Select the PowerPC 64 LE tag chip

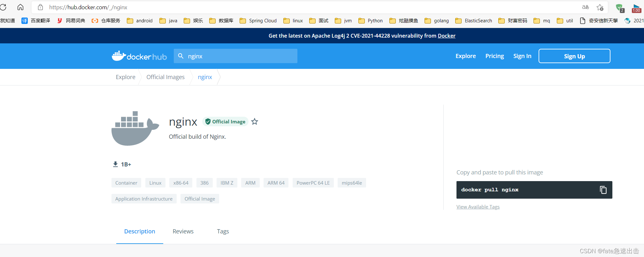(x=313, y=183)
